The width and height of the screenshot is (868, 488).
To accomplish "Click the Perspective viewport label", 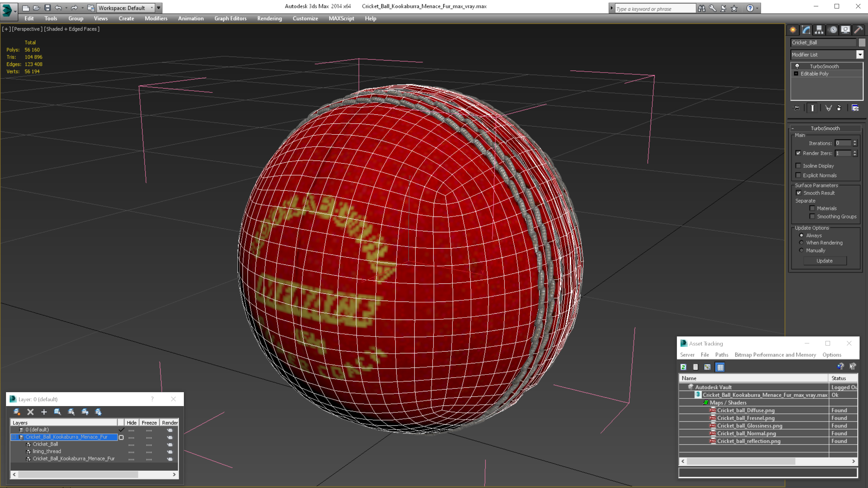I will (x=28, y=29).
